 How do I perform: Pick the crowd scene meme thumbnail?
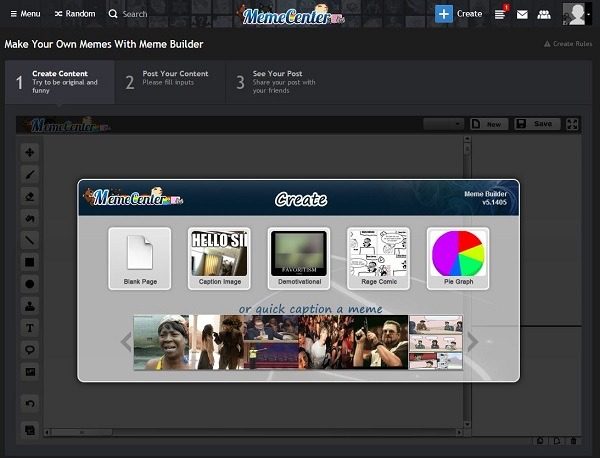pyautogui.click(x=326, y=342)
